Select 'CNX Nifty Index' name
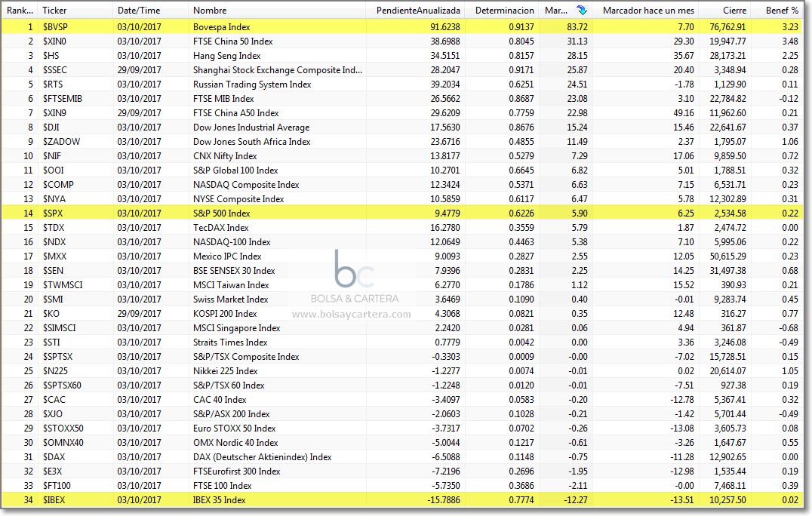This screenshot has width=812, height=516. pos(226,156)
